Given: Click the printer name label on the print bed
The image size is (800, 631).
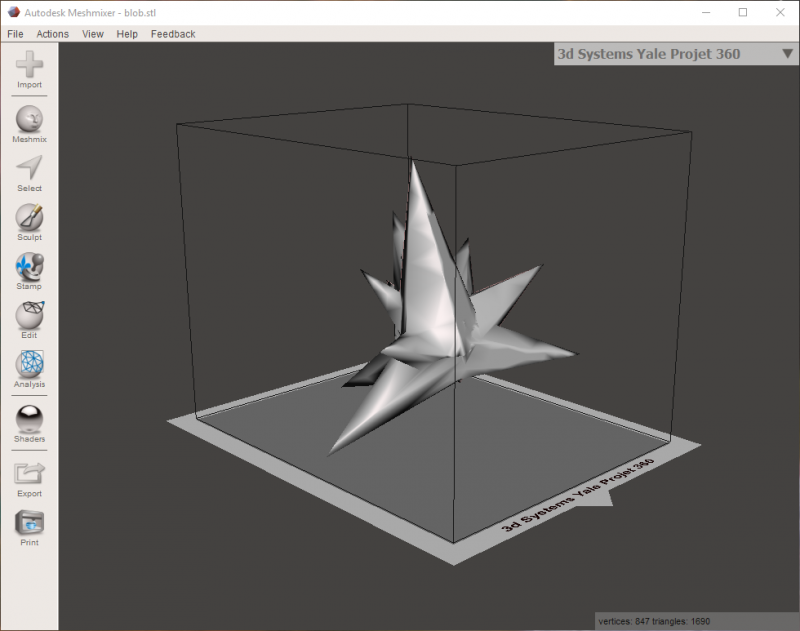Looking at the screenshot, I should pyautogui.click(x=578, y=496).
